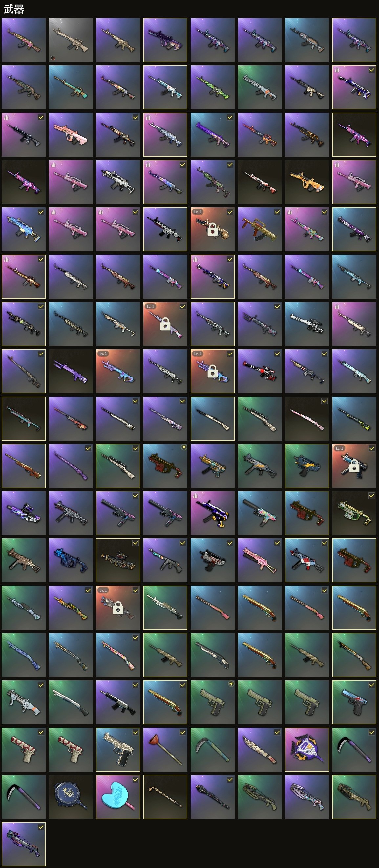Viewport: 379px width, 868px height.
Task: Select the blue pistol with red streak
Action: 354,702
